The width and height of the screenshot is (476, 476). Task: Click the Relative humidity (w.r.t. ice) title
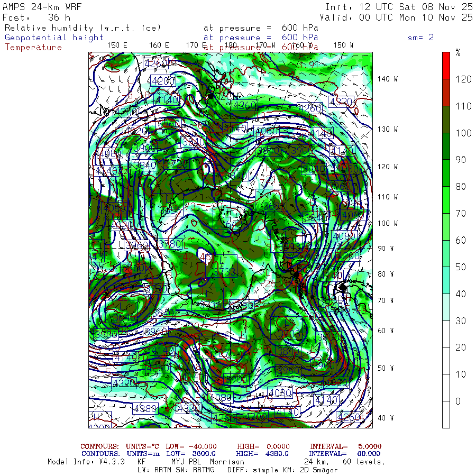83,28
